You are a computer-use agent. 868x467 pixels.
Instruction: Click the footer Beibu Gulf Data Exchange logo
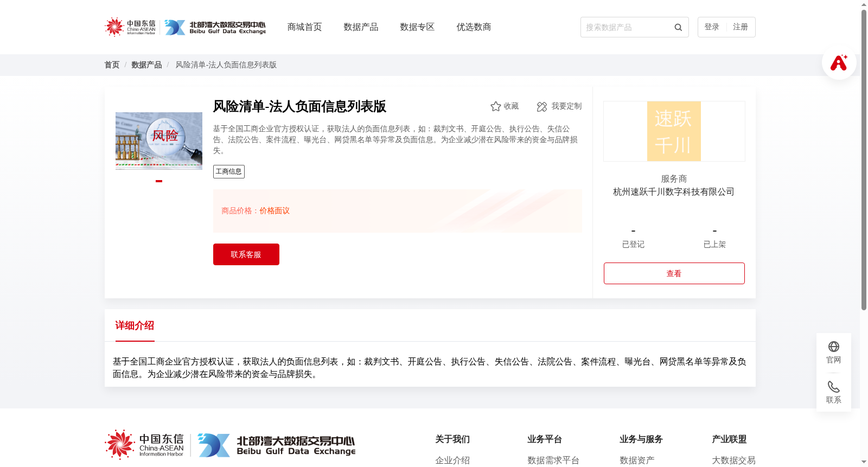coord(277,445)
